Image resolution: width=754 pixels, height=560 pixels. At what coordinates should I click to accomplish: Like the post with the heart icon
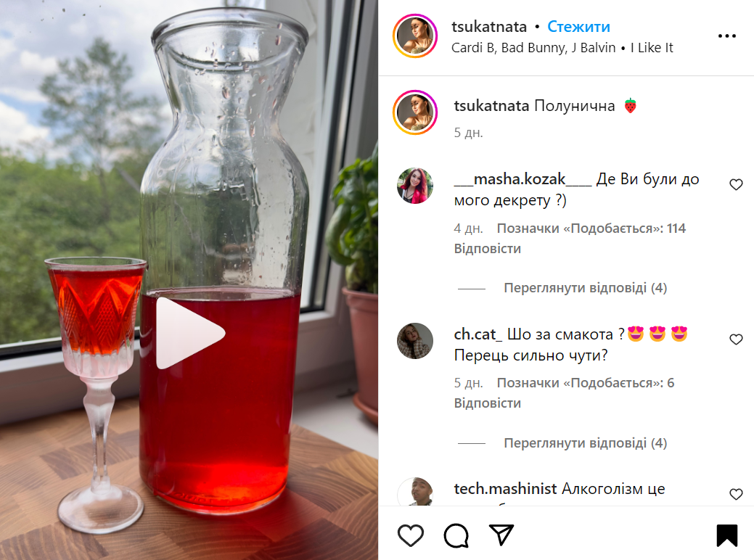pos(411,535)
